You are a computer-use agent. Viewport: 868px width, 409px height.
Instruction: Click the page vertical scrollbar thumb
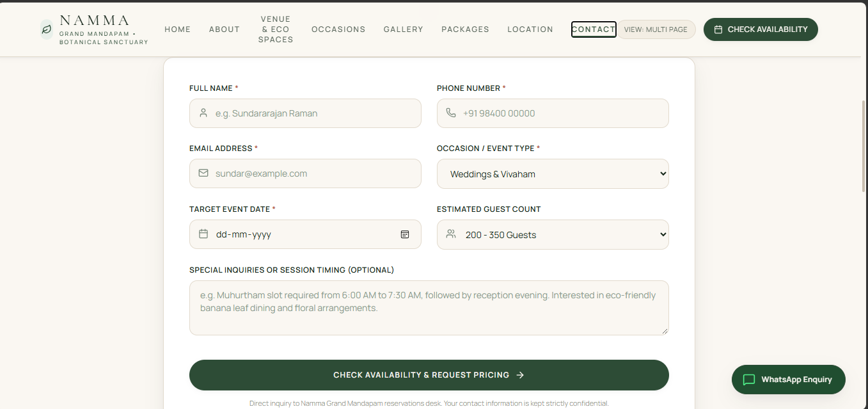865,147
